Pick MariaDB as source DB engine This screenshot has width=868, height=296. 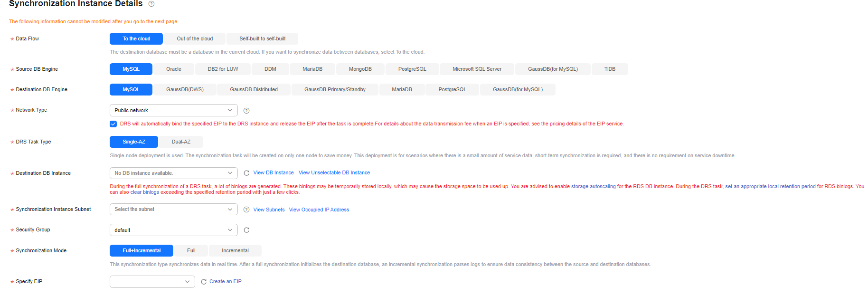pos(312,69)
